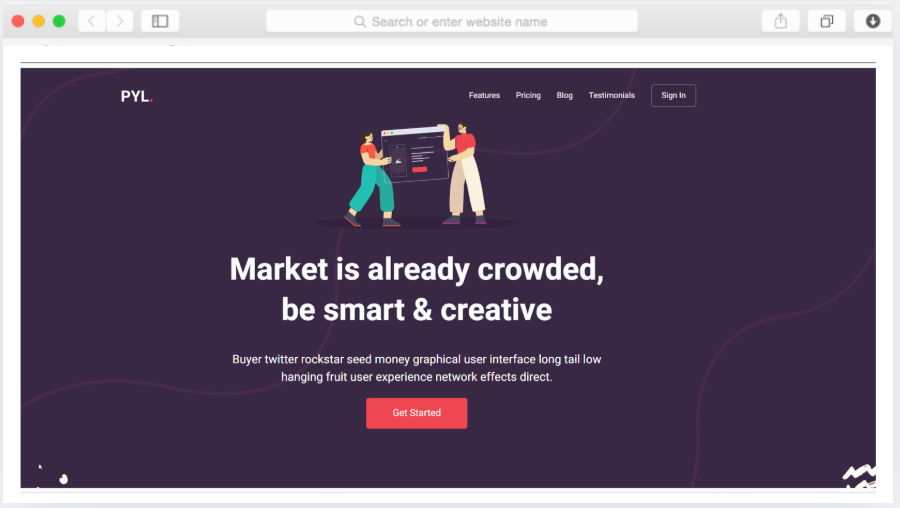This screenshot has width=900, height=508.
Task: Click the hero illustration of two people
Action: click(417, 176)
